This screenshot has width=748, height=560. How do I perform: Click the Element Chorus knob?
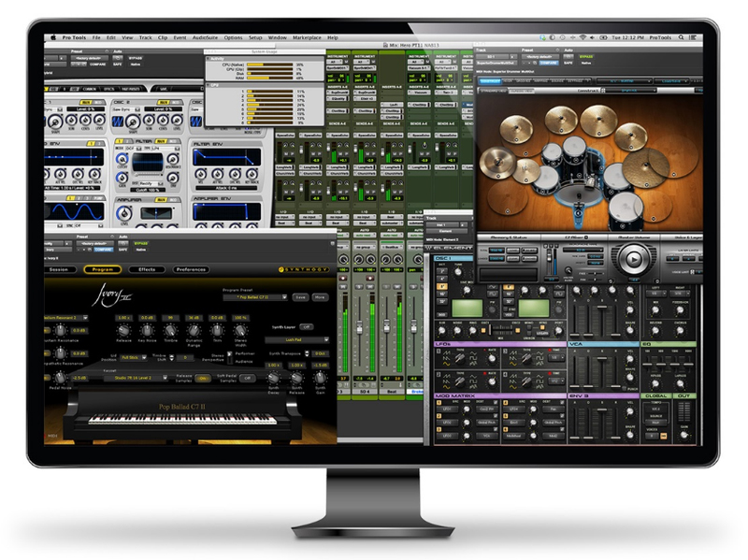(x=681, y=331)
